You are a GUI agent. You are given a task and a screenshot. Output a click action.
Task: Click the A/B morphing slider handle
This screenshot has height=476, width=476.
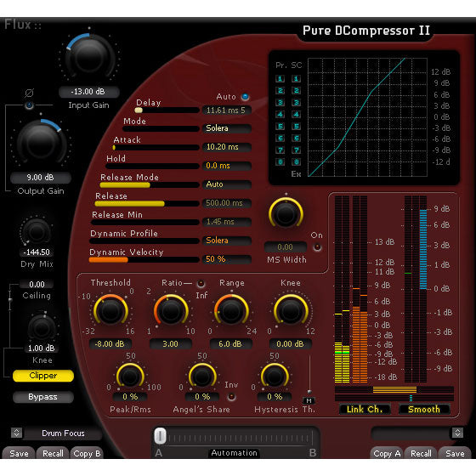(x=160, y=436)
